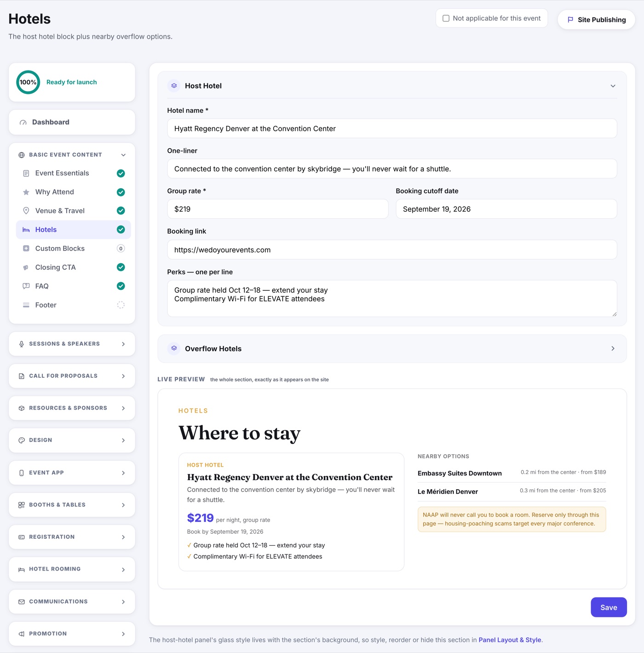The width and height of the screenshot is (644, 653).
Task: Click the Custom Blocks zero count badge
Action: pos(121,248)
